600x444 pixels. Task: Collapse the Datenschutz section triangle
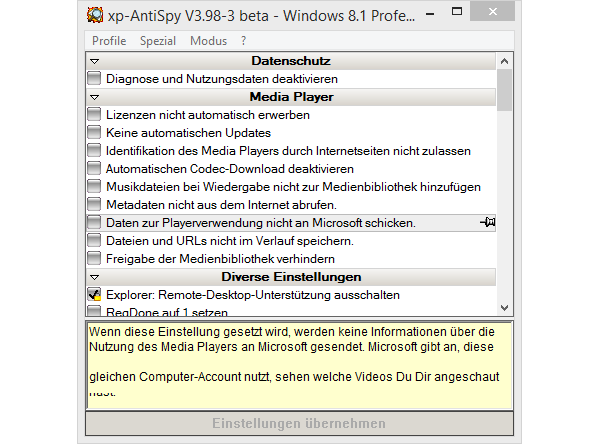pyautogui.click(x=95, y=61)
